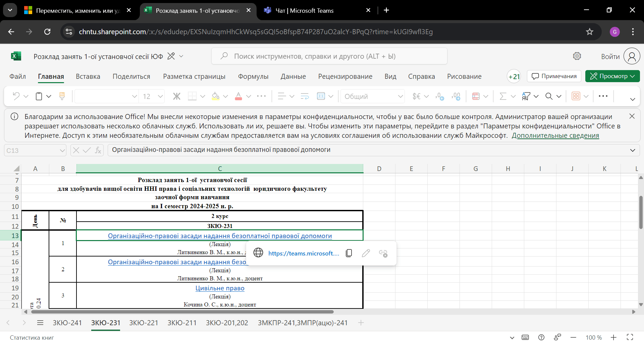The height and width of the screenshot is (342, 644).
Task: Click the AutoSum sigma icon
Action: pyautogui.click(x=503, y=96)
